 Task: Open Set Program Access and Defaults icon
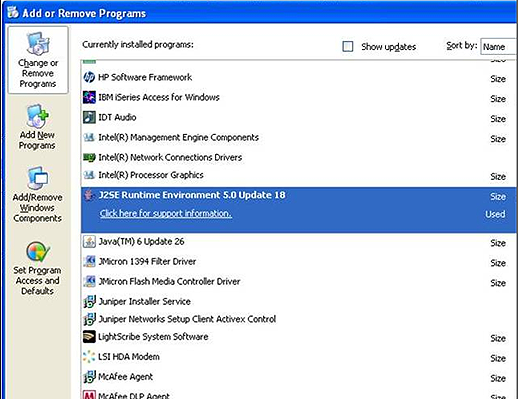[x=38, y=252]
